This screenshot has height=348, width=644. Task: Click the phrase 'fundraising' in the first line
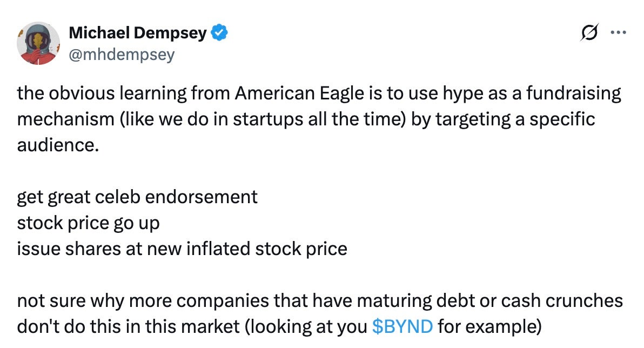tap(573, 93)
